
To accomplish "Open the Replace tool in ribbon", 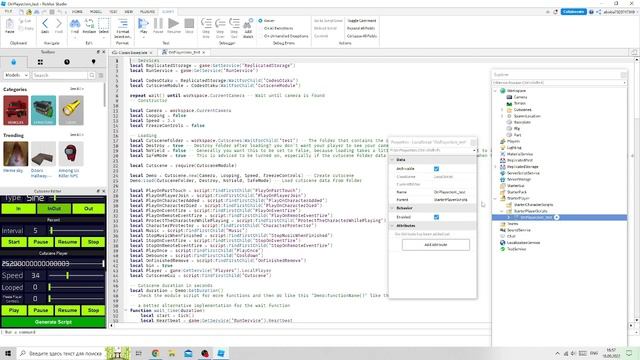I will 89,25.
